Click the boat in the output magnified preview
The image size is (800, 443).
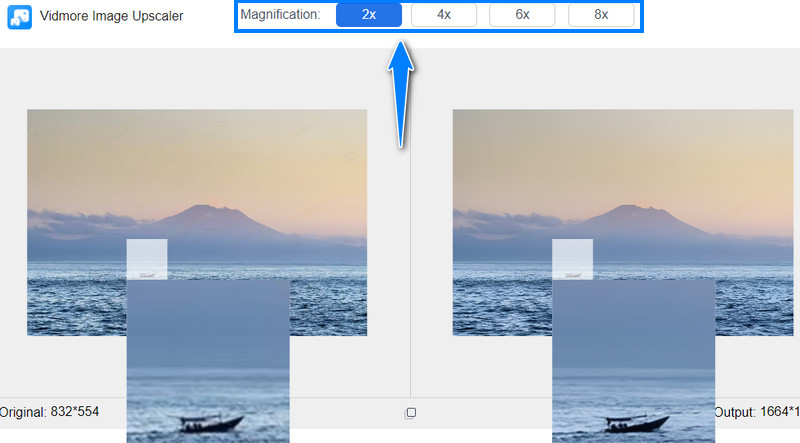pyautogui.click(x=632, y=421)
